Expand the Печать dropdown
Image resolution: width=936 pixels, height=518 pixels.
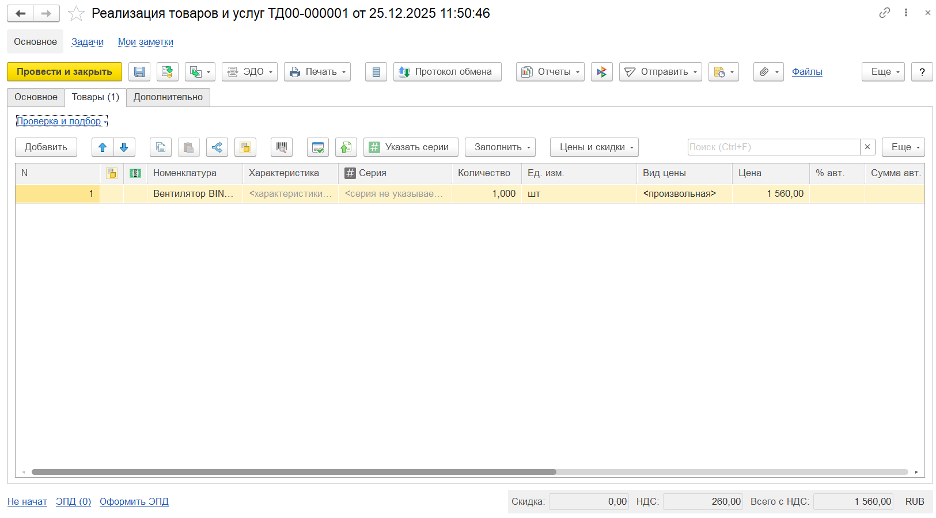[x=317, y=72]
